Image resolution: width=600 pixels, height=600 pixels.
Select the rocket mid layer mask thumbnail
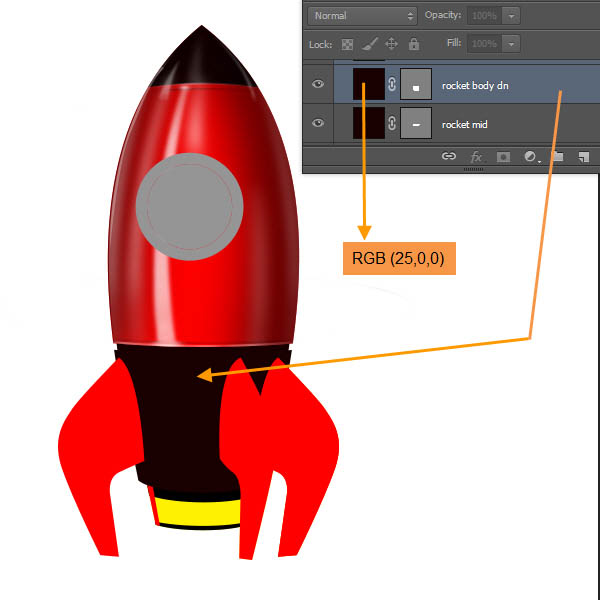click(x=415, y=123)
